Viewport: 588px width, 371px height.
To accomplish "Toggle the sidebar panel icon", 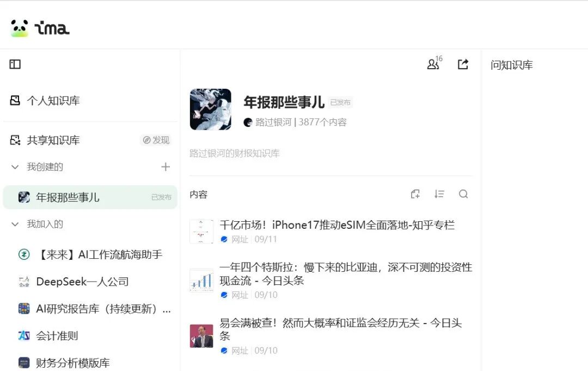I will [x=15, y=64].
